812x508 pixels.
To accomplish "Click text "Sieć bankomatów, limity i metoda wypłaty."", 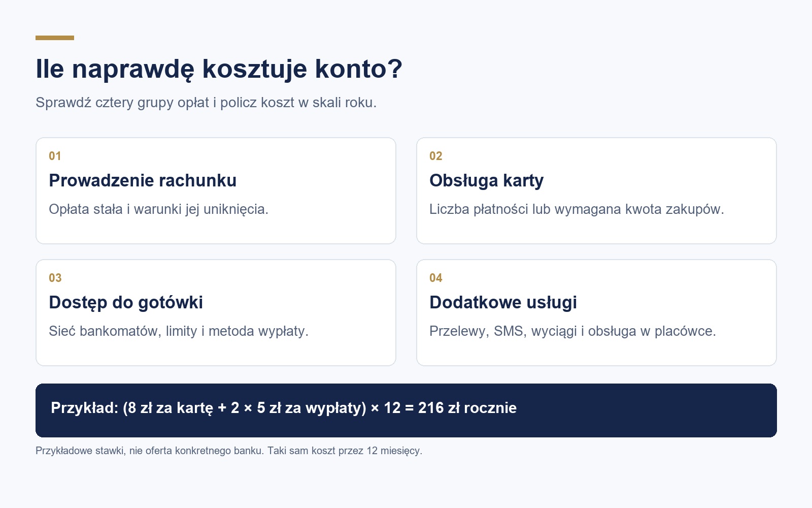I will (179, 331).
